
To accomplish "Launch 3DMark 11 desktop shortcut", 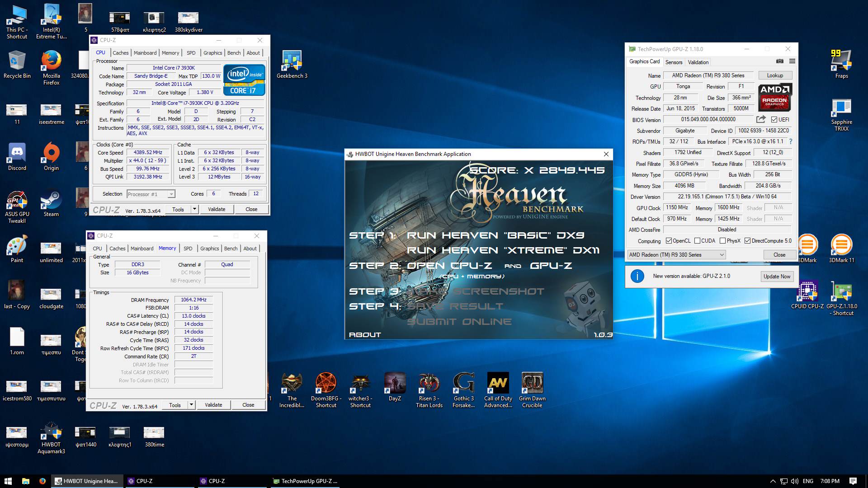I will tap(841, 249).
